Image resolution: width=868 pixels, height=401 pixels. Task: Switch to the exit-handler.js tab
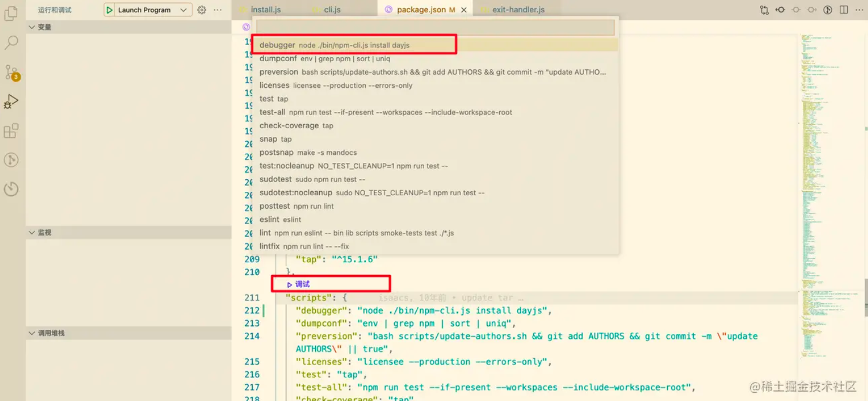click(518, 10)
